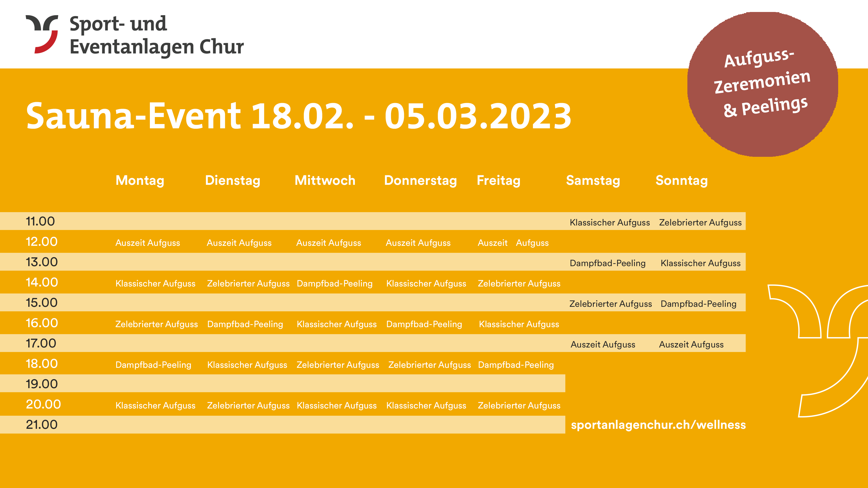Image resolution: width=868 pixels, height=488 pixels.
Task: Select the Freitag column header
Action: (x=498, y=181)
